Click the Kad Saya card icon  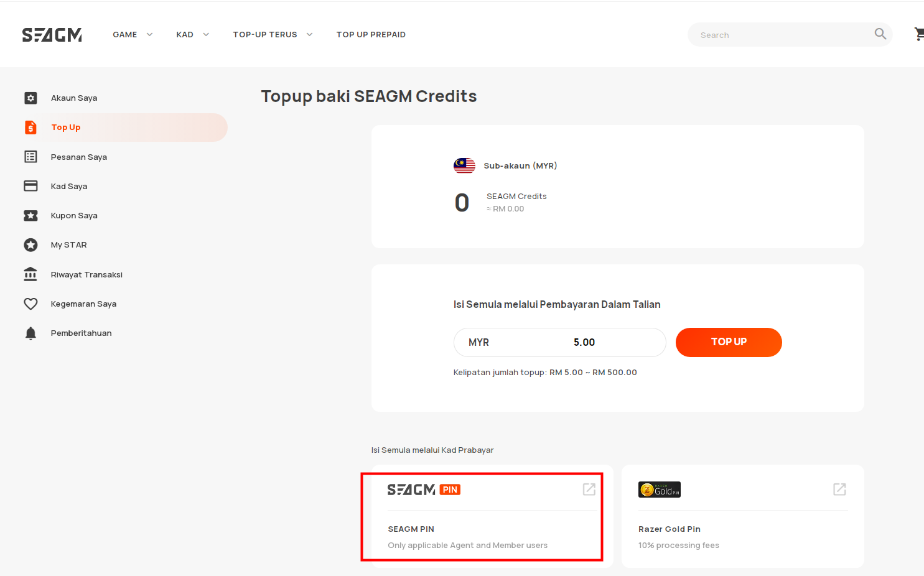30,186
